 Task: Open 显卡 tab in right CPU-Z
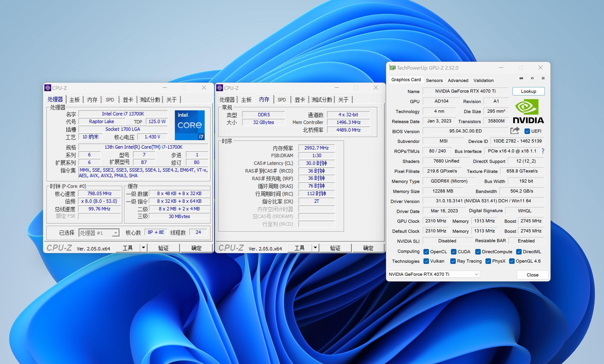pyautogui.click(x=300, y=100)
